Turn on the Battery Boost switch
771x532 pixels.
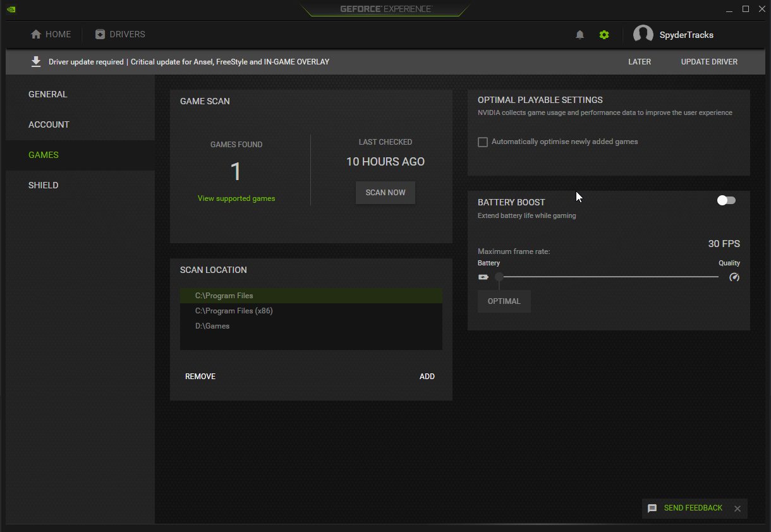pos(727,200)
